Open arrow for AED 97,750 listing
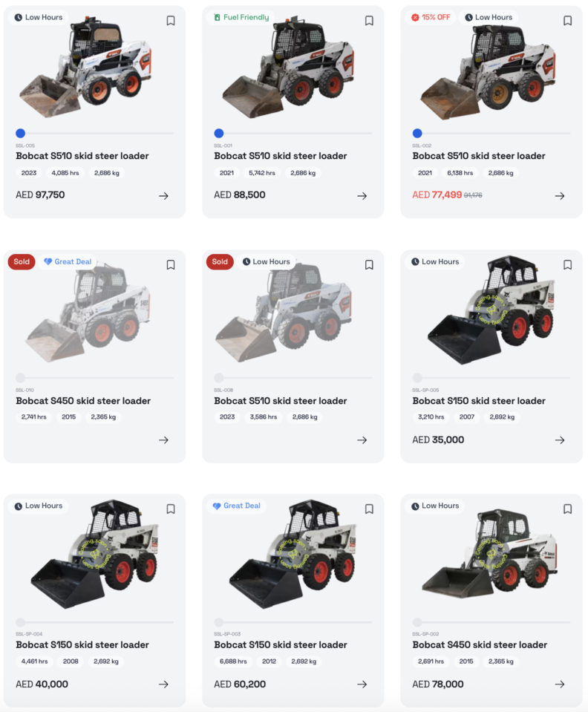The width and height of the screenshot is (588, 712). coord(163,196)
